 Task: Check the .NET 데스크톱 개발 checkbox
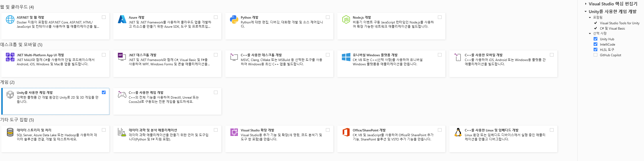(x=216, y=55)
